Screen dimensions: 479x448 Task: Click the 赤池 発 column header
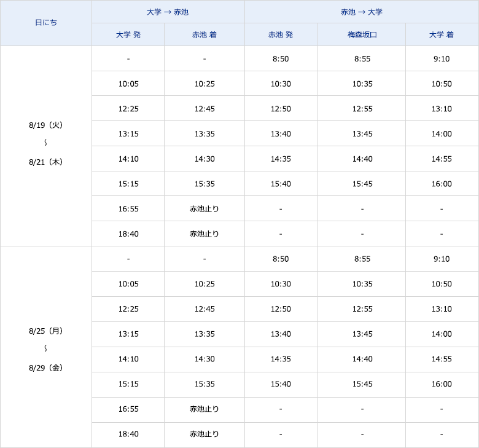281,35
